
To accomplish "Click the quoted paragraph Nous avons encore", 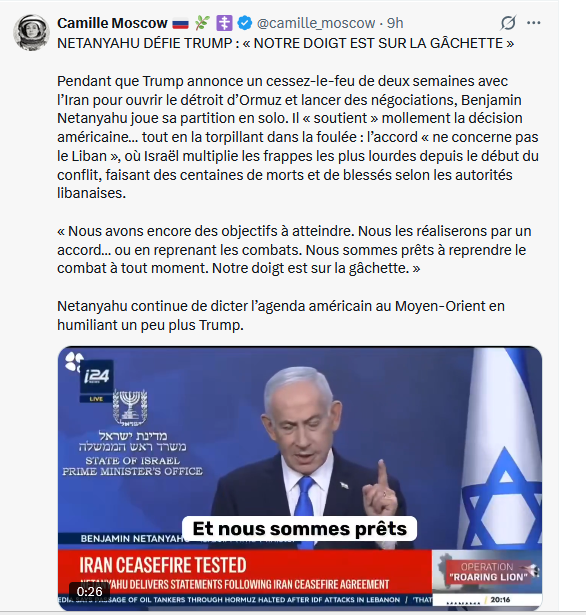I will point(294,250).
